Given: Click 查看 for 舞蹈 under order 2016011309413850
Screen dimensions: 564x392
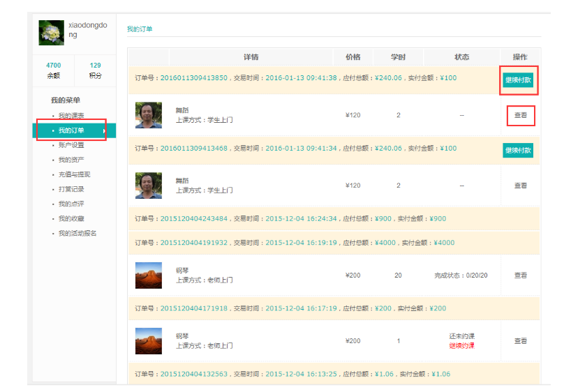Looking at the screenshot, I should 520,115.
